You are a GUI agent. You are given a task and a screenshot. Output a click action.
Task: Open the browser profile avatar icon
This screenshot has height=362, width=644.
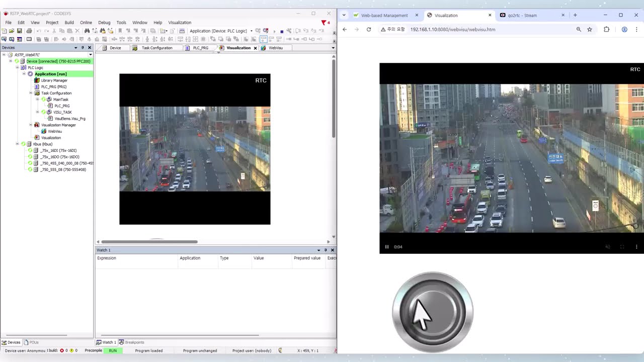click(624, 29)
